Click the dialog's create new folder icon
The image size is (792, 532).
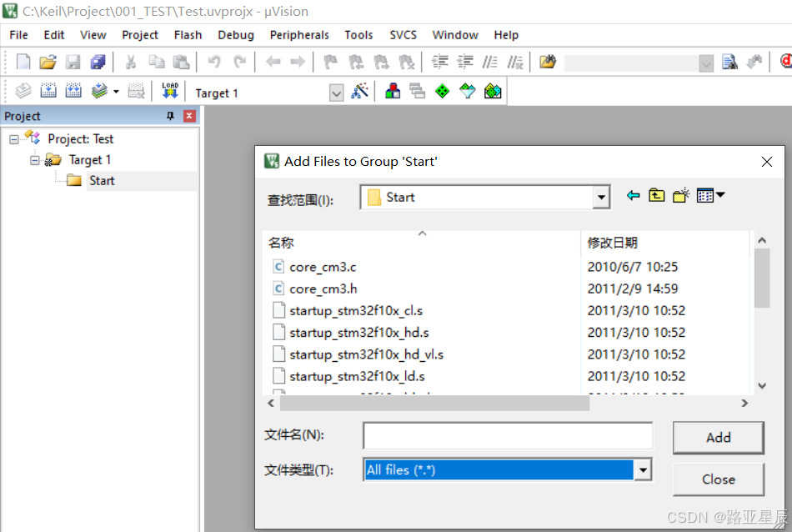(x=681, y=195)
